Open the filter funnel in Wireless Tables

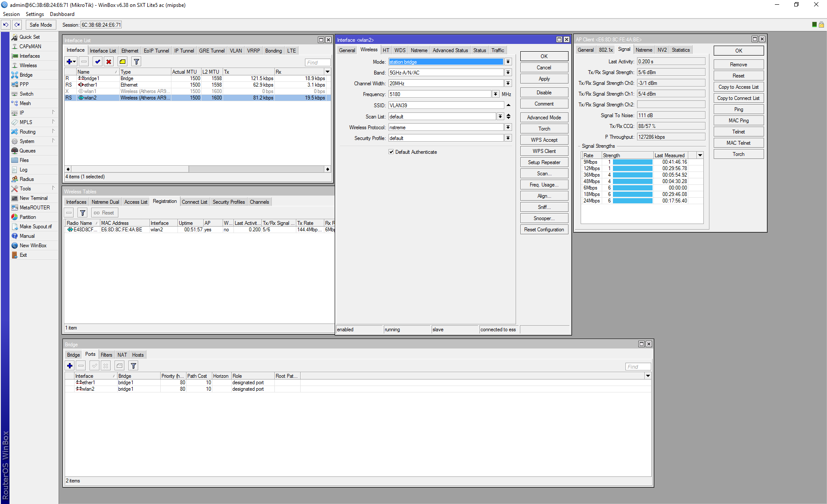tap(83, 213)
